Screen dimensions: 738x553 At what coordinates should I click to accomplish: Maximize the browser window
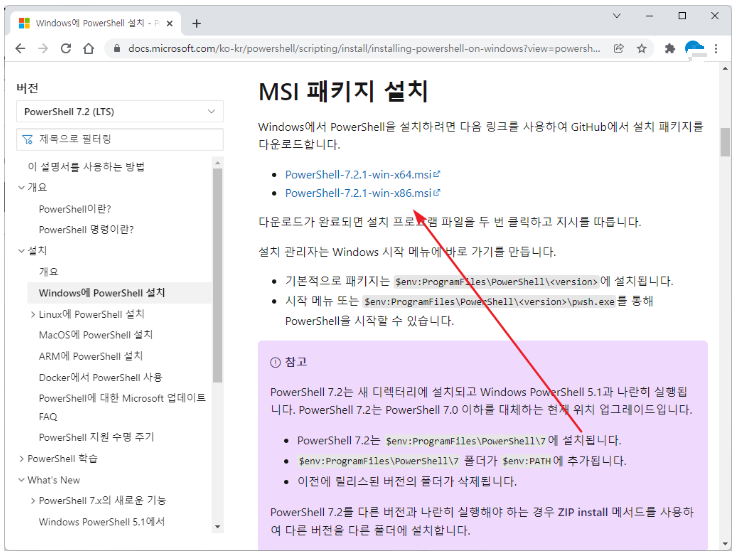click(x=682, y=16)
